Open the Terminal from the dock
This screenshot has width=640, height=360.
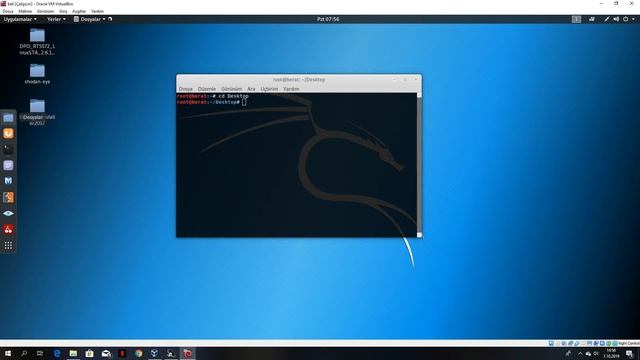click(x=8, y=149)
